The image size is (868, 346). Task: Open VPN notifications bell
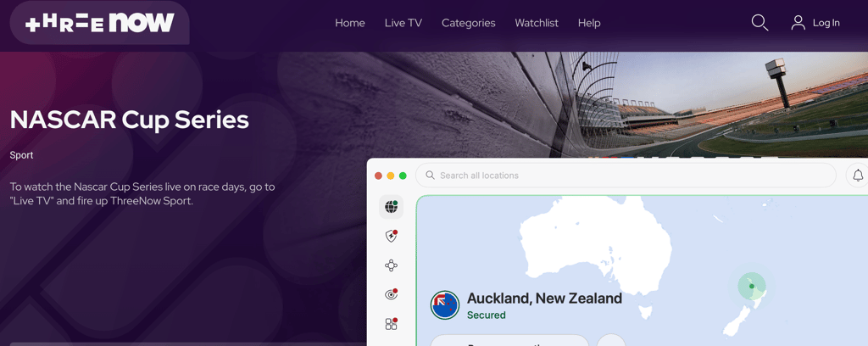(x=858, y=176)
